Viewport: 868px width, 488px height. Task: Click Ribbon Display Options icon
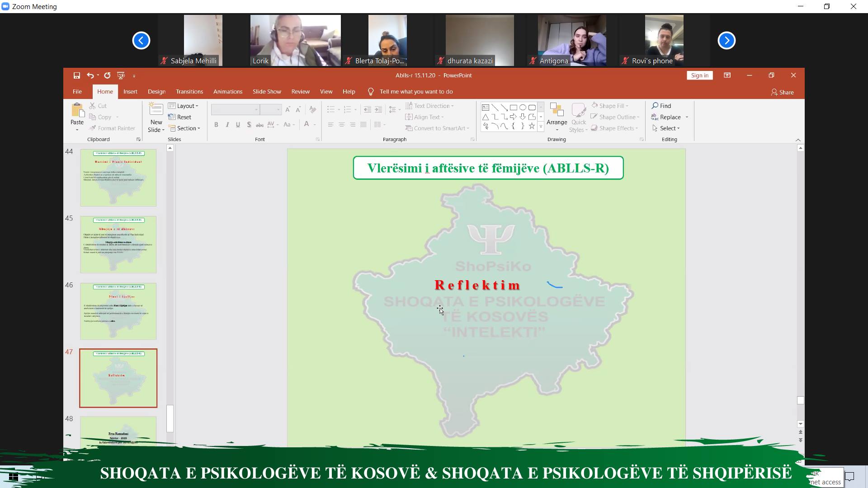point(727,75)
